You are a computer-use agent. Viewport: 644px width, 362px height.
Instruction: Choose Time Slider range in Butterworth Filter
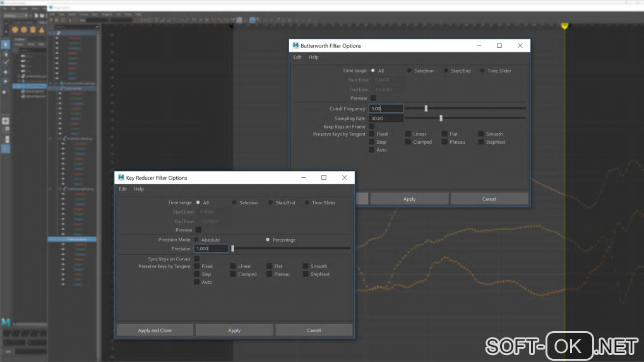point(482,71)
